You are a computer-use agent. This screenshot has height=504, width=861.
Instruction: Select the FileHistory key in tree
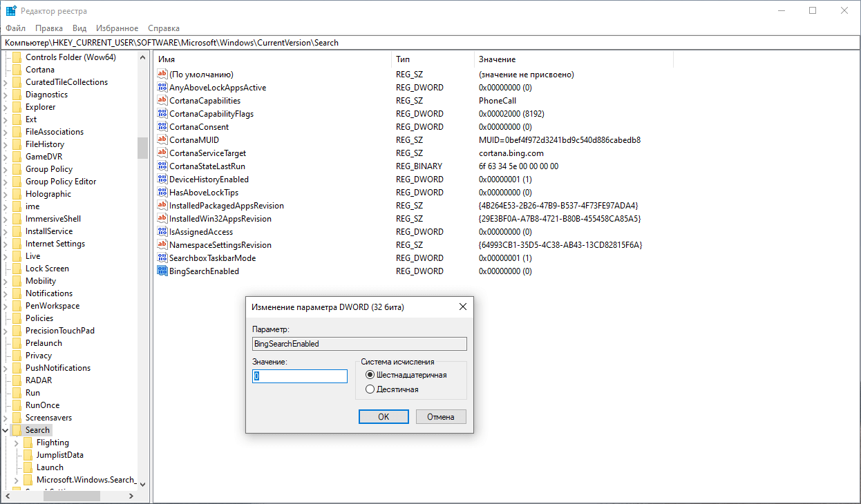point(45,144)
